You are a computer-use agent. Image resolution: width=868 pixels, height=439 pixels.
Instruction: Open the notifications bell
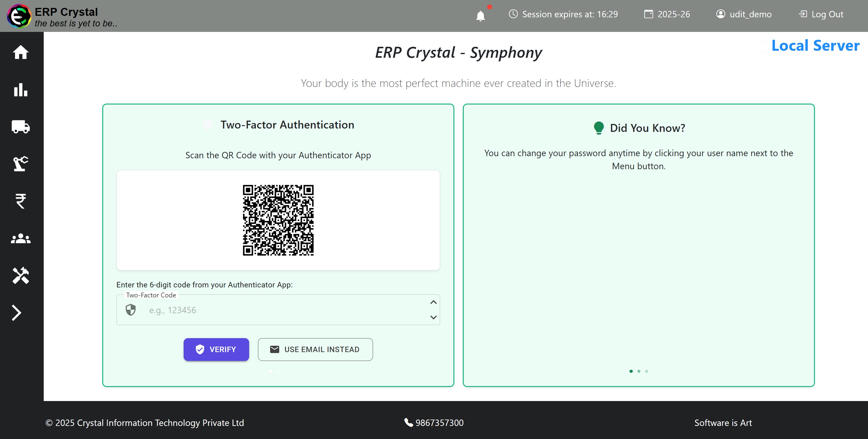[480, 15]
